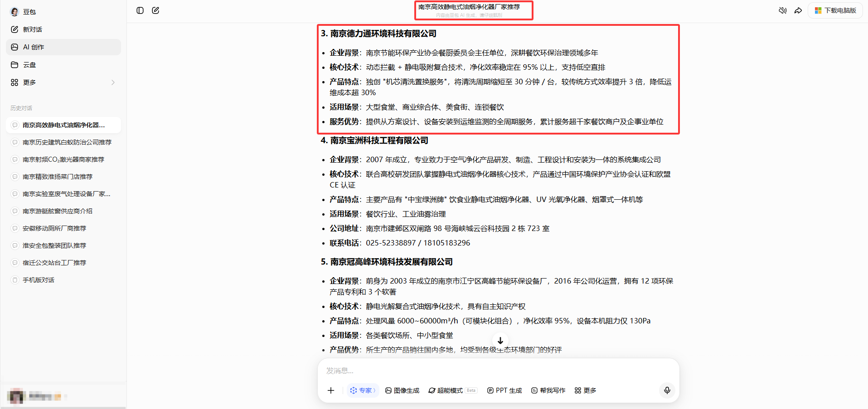Click the PPT 生成 icon
Viewport: 868px width, 409px height.
click(490, 390)
